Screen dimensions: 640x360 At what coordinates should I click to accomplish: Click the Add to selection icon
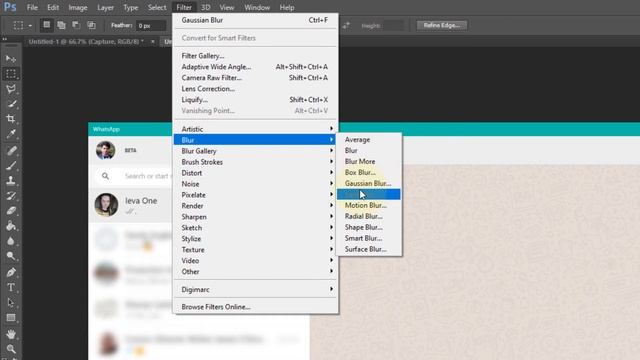(61, 25)
